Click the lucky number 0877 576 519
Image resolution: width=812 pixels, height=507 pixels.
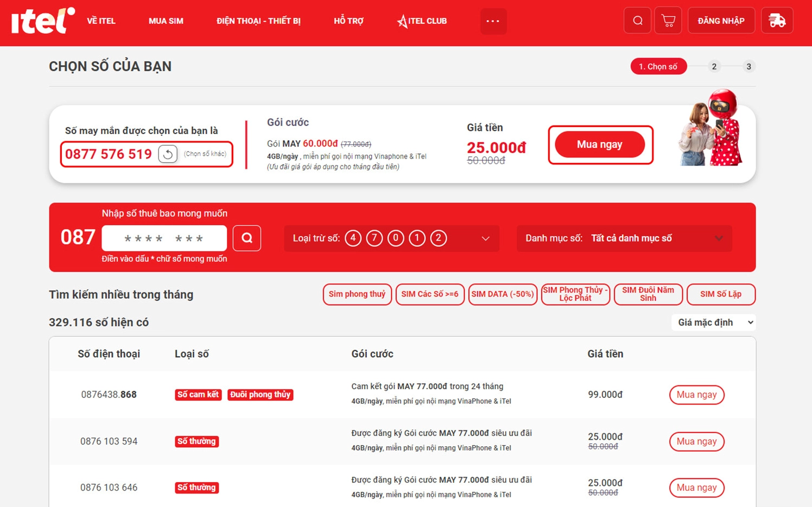click(109, 154)
